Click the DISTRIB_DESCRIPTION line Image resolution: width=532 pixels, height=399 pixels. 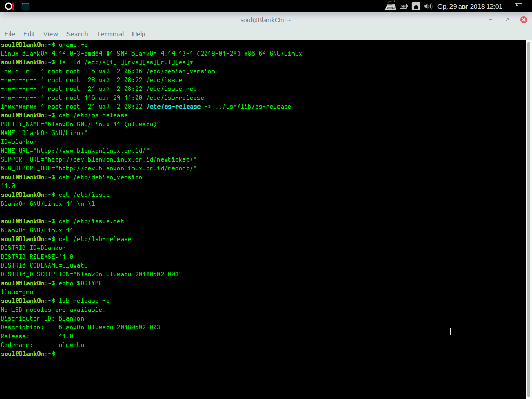pos(91,274)
